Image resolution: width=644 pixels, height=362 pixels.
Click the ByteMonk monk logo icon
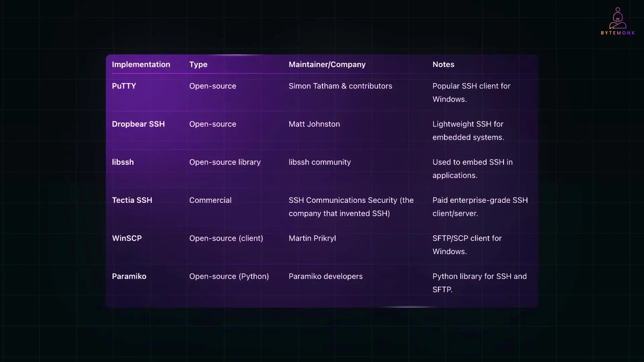point(618,18)
